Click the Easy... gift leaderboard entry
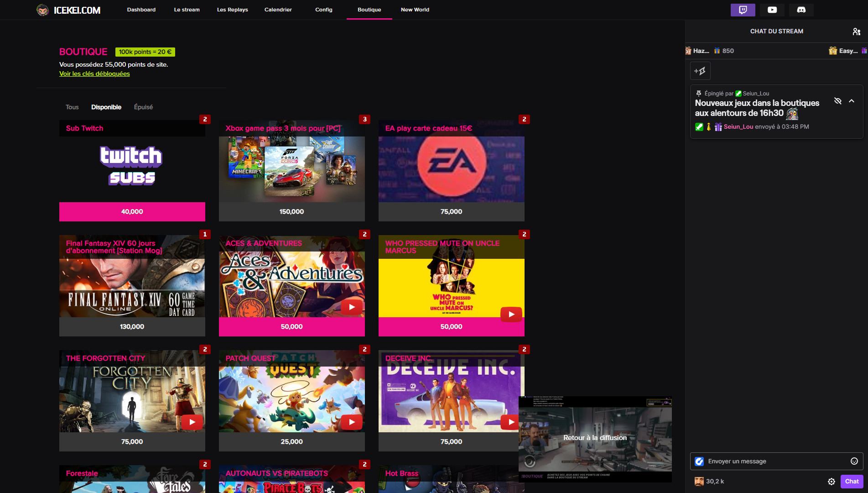Image resolution: width=868 pixels, height=493 pixels. pos(847,51)
